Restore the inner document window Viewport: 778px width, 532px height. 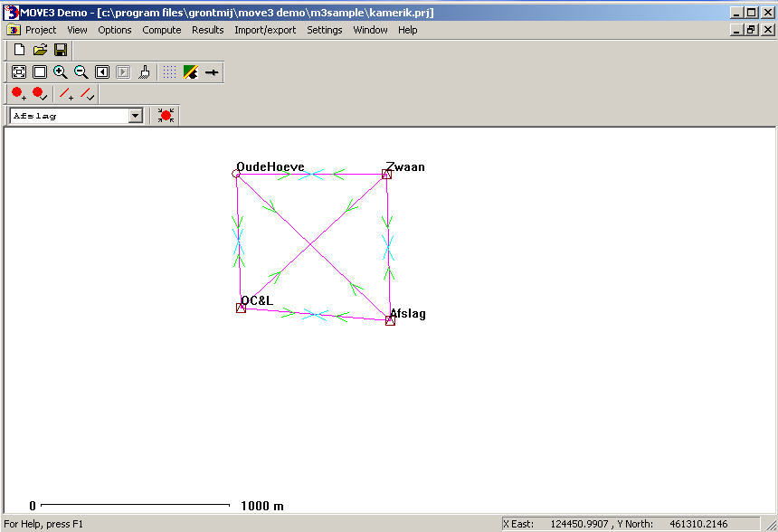coord(751,30)
